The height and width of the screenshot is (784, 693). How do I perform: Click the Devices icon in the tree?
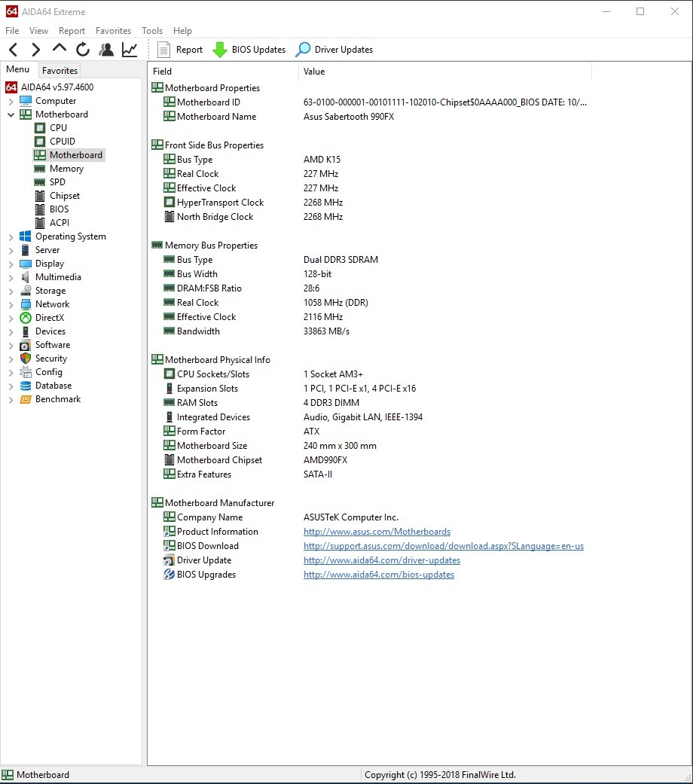[x=26, y=331]
